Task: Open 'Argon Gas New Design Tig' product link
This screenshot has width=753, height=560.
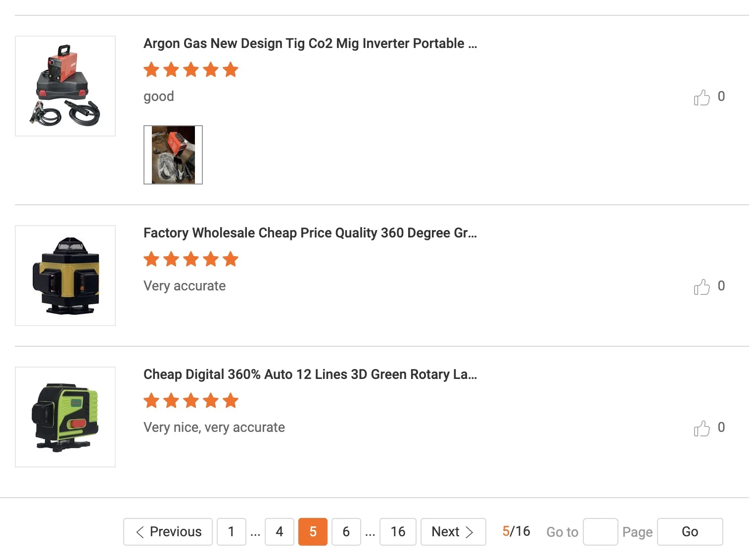Action: point(310,44)
